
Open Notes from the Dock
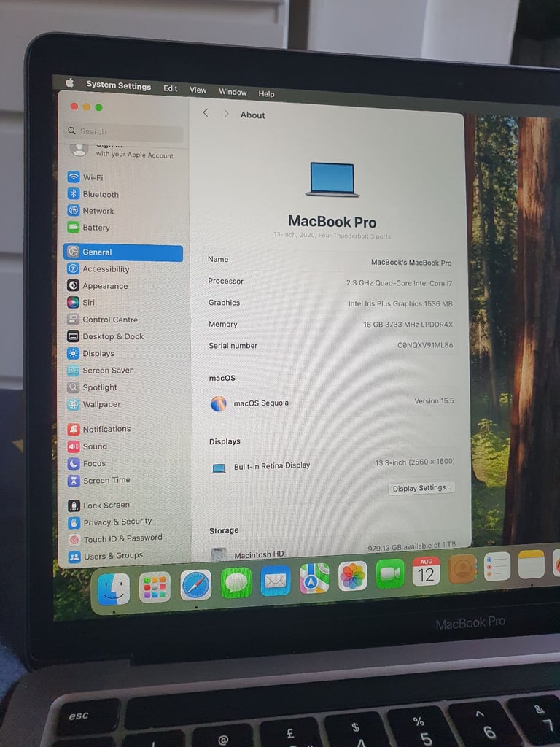[x=532, y=564]
